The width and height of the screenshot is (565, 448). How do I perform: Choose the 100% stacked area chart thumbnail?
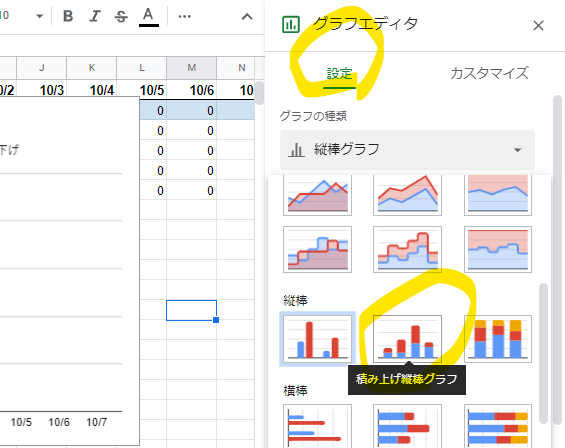coord(498,195)
